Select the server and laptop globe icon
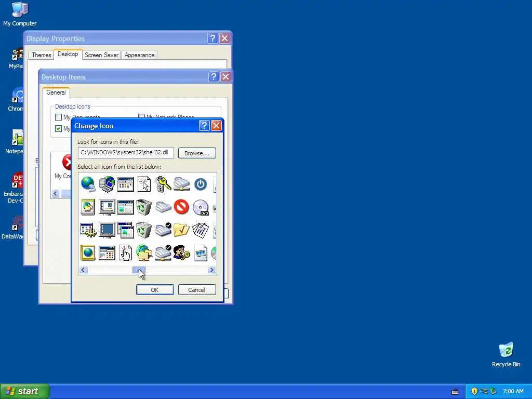The width and height of the screenshot is (532, 399). (x=107, y=184)
